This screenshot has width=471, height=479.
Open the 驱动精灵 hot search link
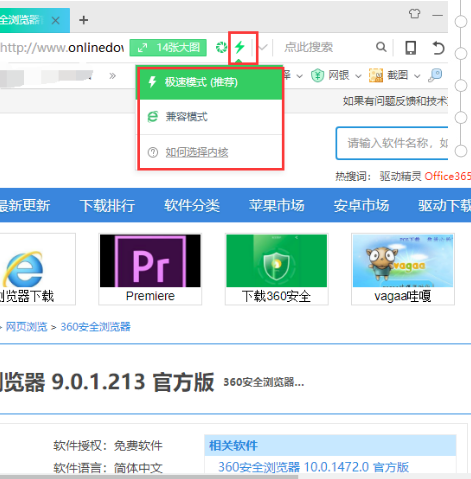[400, 176]
